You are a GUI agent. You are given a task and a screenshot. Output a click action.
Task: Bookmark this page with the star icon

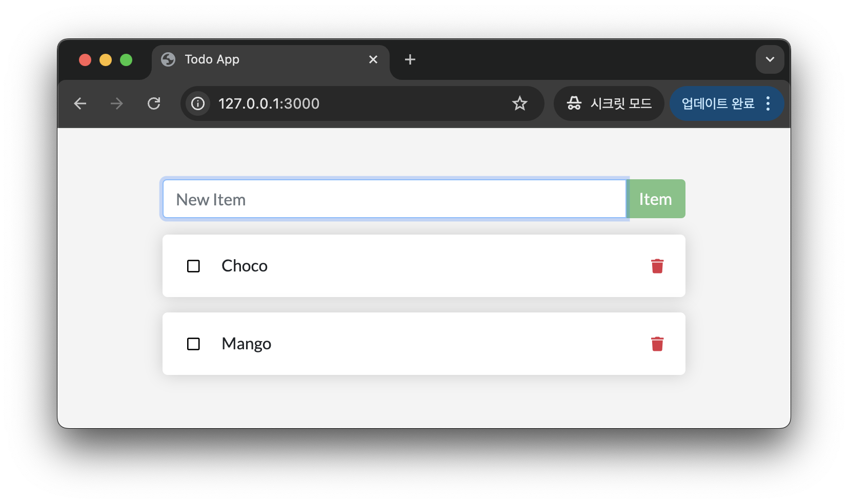[519, 103]
